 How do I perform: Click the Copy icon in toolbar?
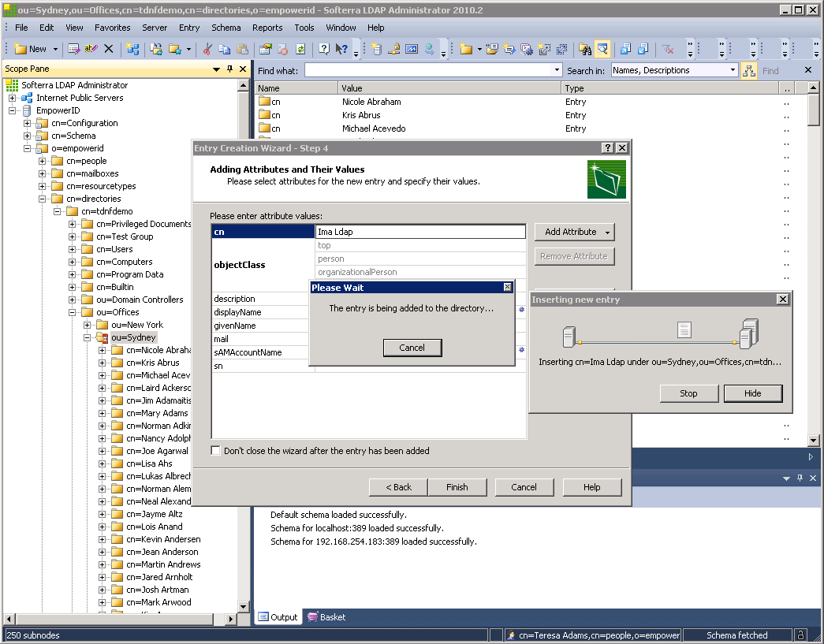pos(225,49)
